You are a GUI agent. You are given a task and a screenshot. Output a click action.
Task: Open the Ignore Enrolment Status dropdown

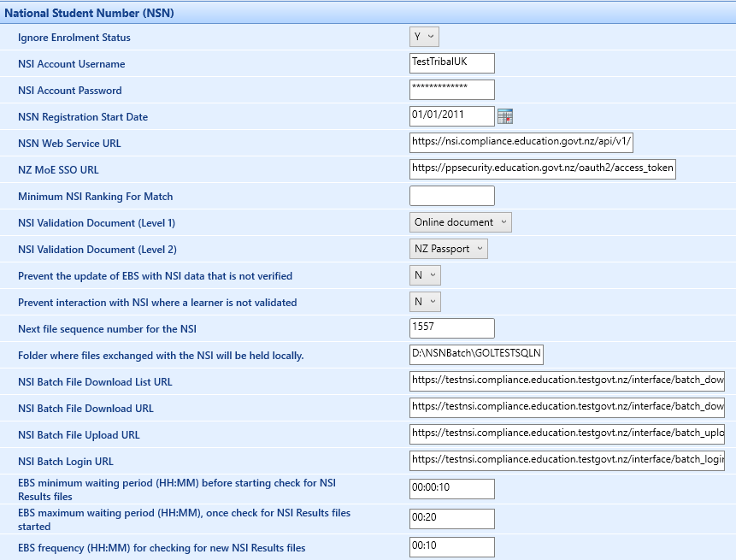pyautogui.click(x=423, y=38)
